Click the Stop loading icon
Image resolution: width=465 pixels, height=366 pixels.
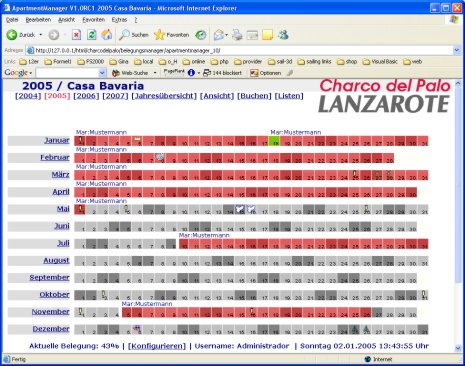click(x=76, y=35)
